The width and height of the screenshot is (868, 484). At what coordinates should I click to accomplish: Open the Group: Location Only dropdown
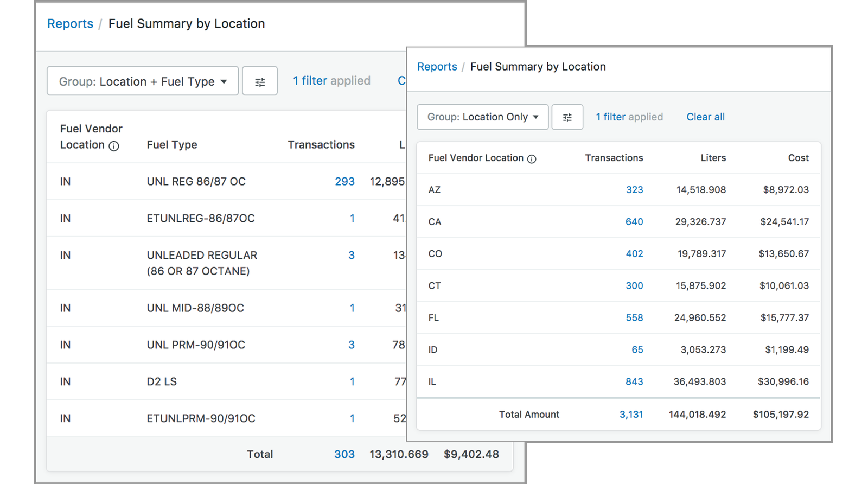pyautogui.click(x=483, y=117)
